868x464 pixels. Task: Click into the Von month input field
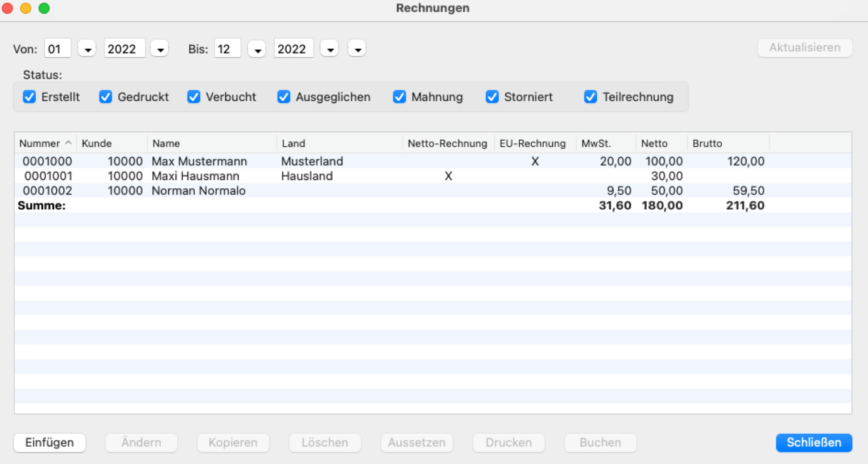click(x=58, y=49)
